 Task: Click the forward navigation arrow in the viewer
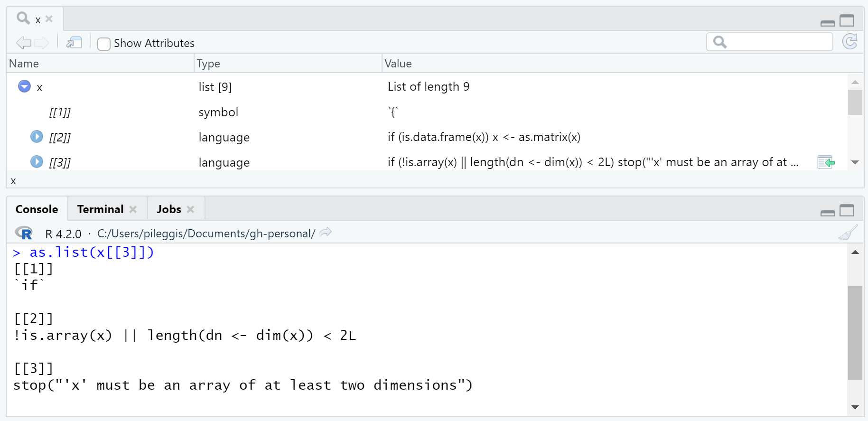(x=42, y=43)
